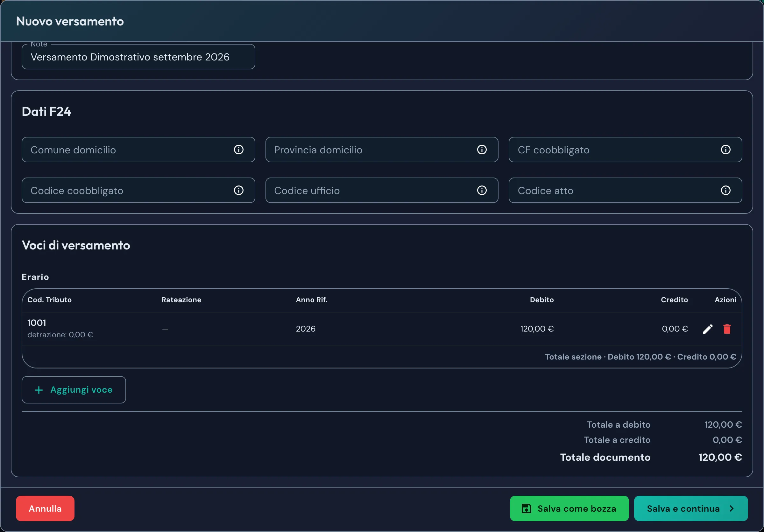Click the 0,00 € credito cell in row 1001
Viewport: 764px width, 532px height.
675,329
